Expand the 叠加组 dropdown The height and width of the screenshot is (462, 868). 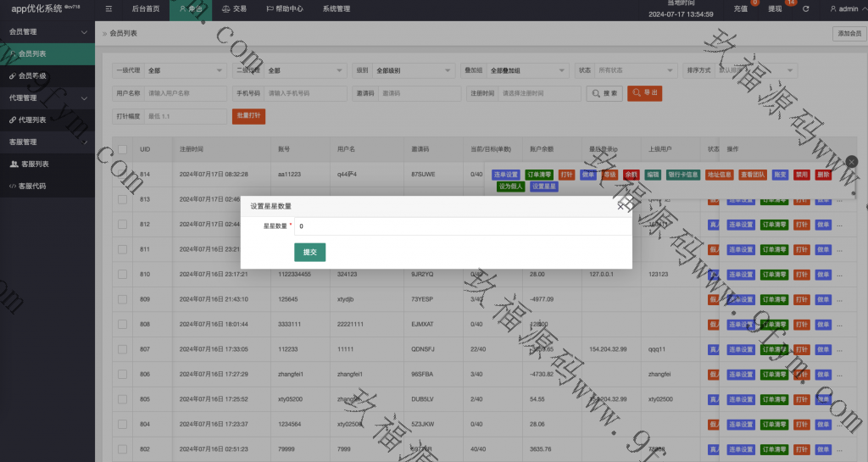pyautogui.click(x=527, y=70)
